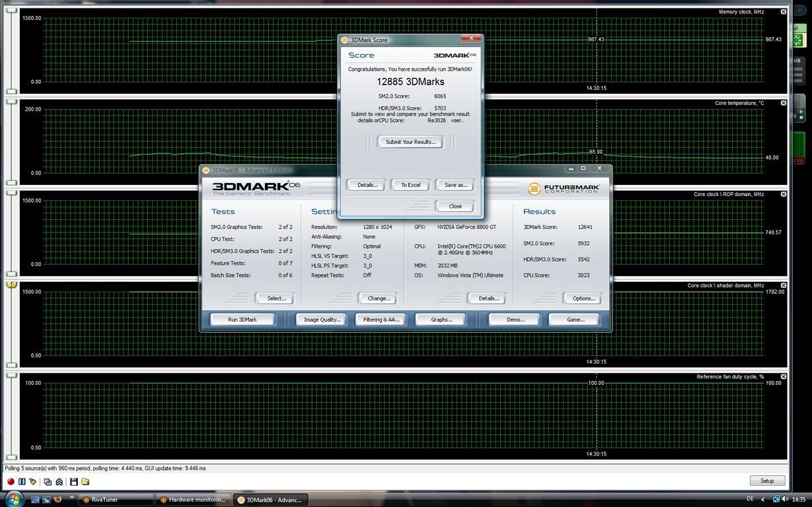Open Setup in hardware monitoring window

[x=767, y=481]
